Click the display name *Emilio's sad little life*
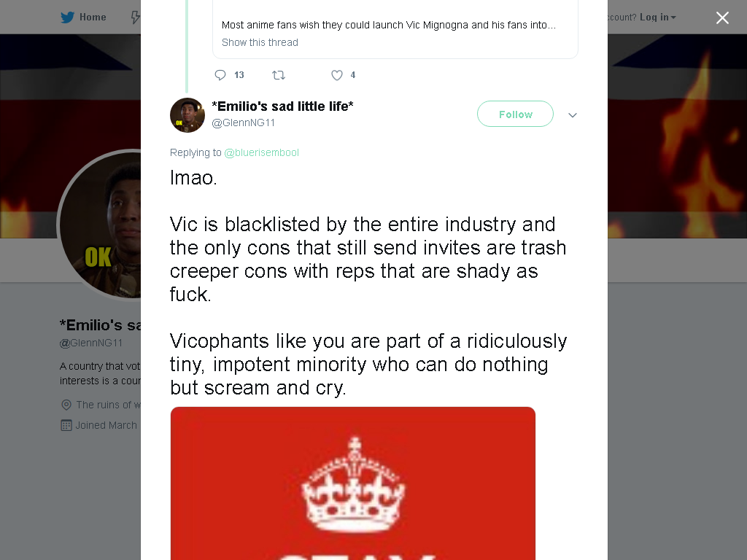Screen dimensions: 747x560 [x=282, y=106]
